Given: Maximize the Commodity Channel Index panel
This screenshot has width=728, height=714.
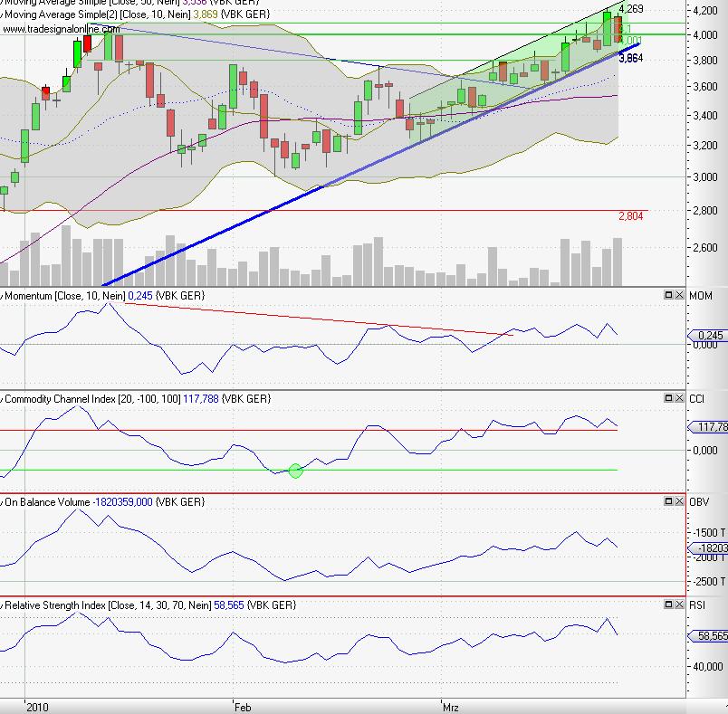Looking at the screenshot, I should point(668,399).
